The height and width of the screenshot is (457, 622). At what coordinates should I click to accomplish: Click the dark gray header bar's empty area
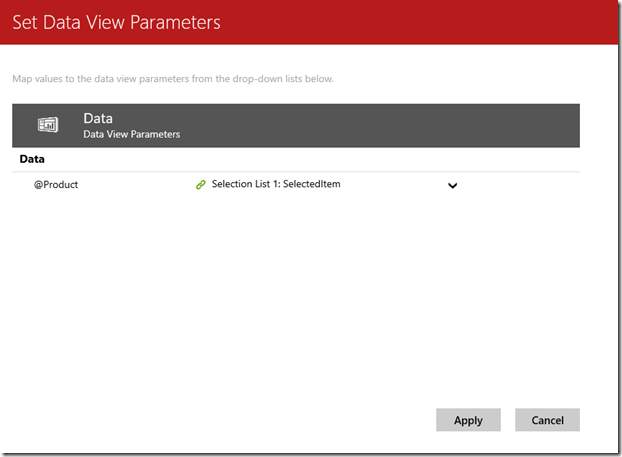coord(400,125)
